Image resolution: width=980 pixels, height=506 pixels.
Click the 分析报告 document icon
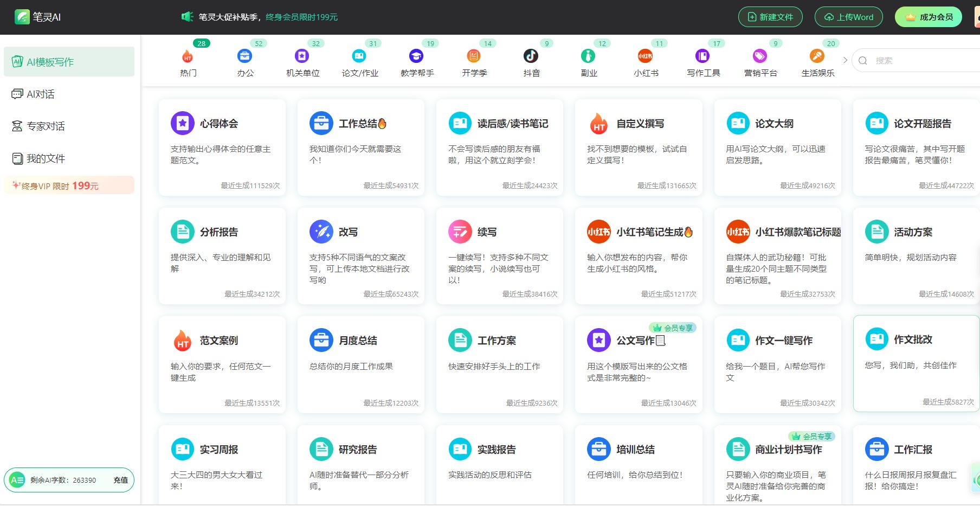183,232
